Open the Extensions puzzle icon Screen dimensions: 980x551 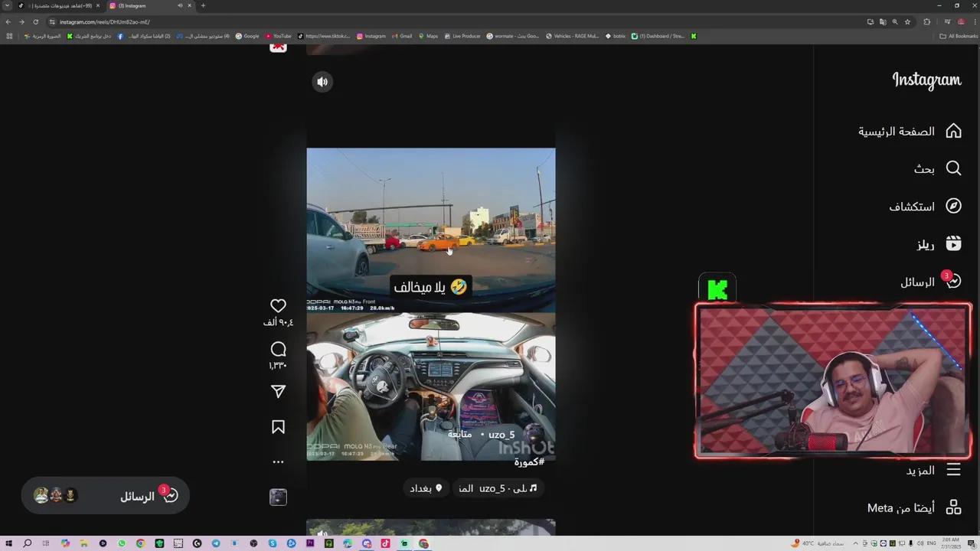(926, 21)
